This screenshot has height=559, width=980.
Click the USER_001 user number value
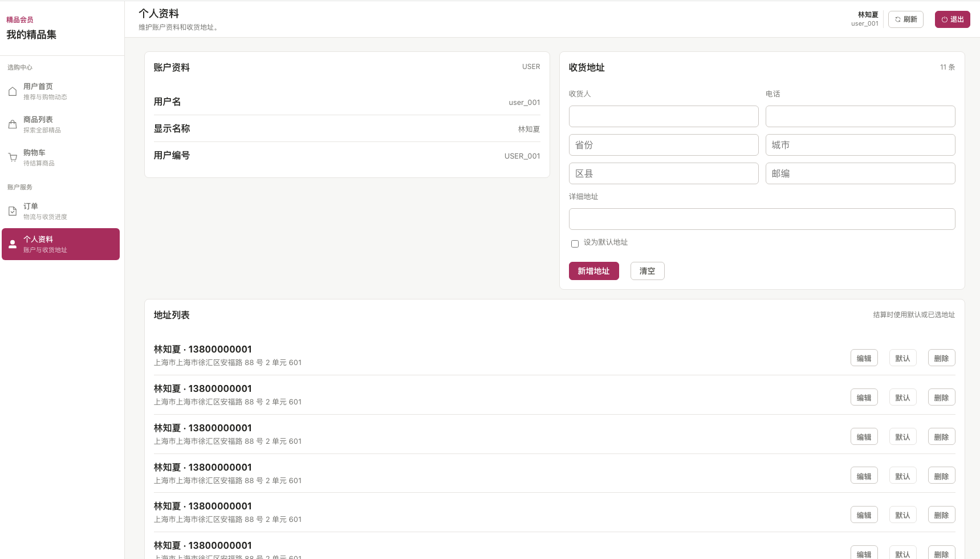[x=522, y=156]
